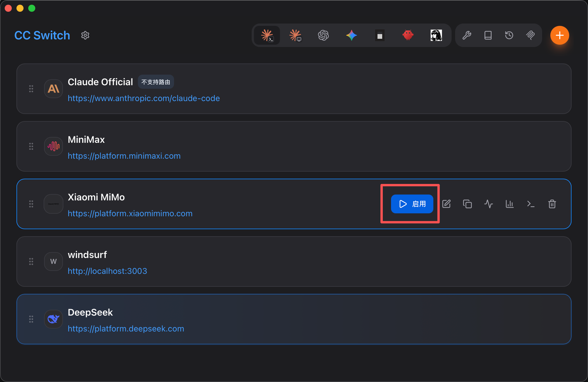Open the platform.minimaxi.com link
The width and height of the screenshot is (588, 382).
124,156
